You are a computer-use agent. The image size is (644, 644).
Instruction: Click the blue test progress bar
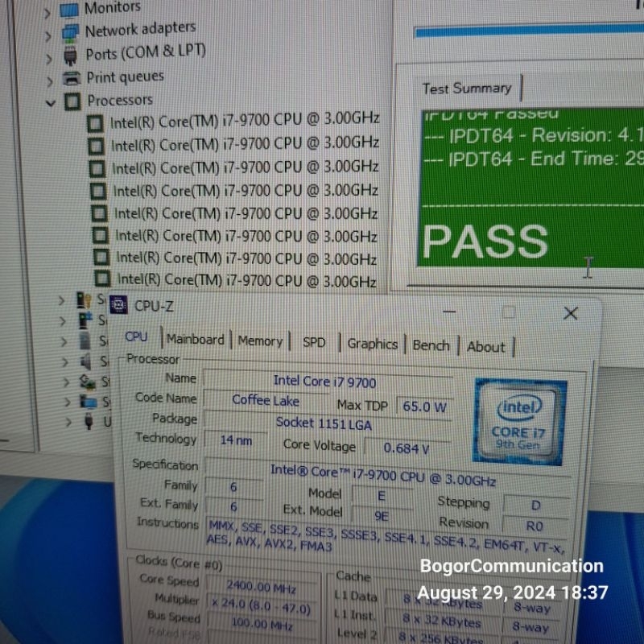click(529, 31)
